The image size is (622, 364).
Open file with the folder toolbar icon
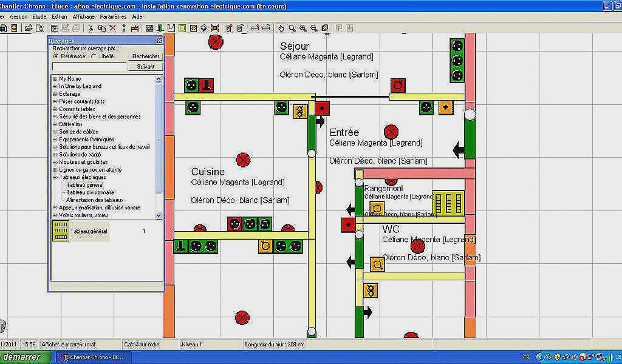pyautogui.click(x=29, y=28)
